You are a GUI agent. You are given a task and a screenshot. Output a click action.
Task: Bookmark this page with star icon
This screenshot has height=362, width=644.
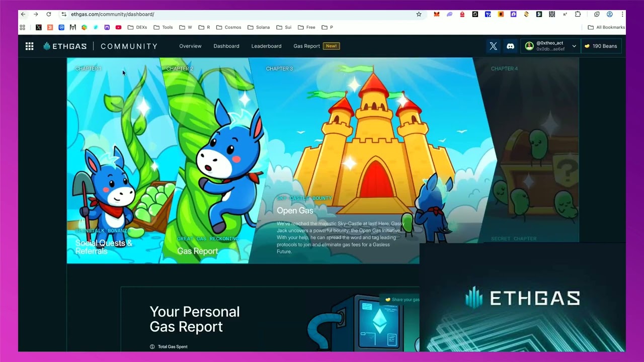[x=419, y=14]
